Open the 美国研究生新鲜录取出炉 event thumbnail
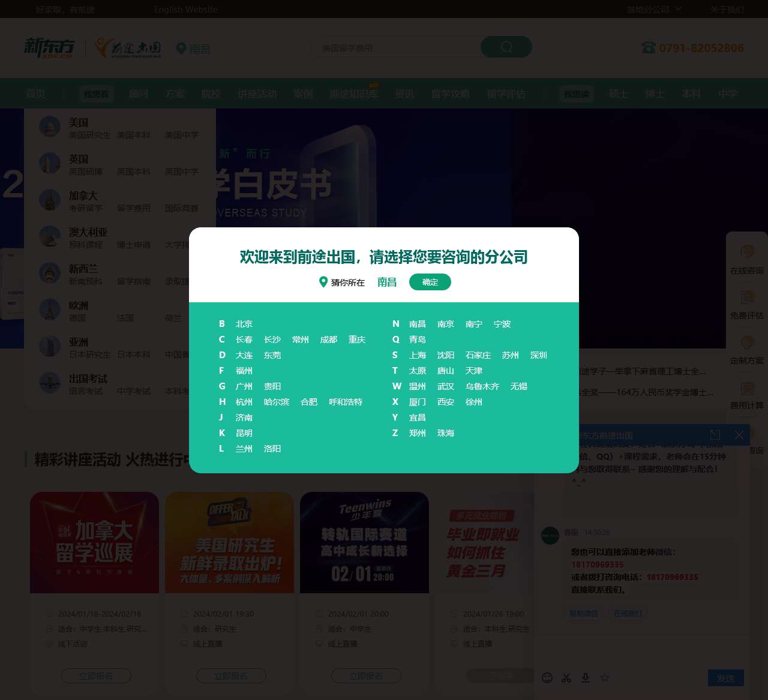 tap(230, 542)
